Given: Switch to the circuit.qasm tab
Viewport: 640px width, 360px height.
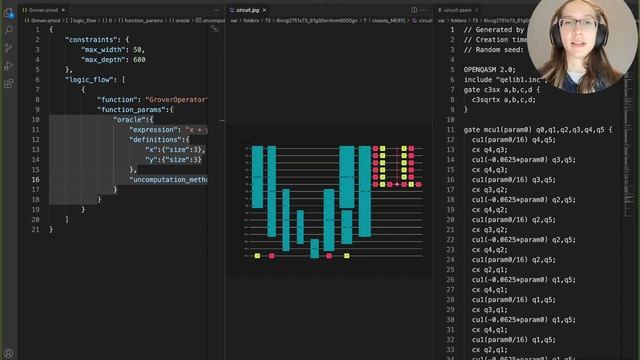Looking at the screenshot, I should [457, 10].
